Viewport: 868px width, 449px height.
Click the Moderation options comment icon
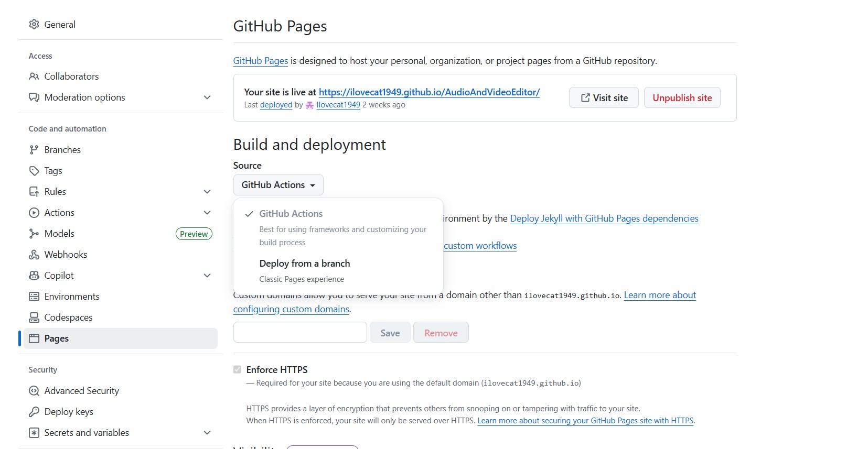coord(34,97)
